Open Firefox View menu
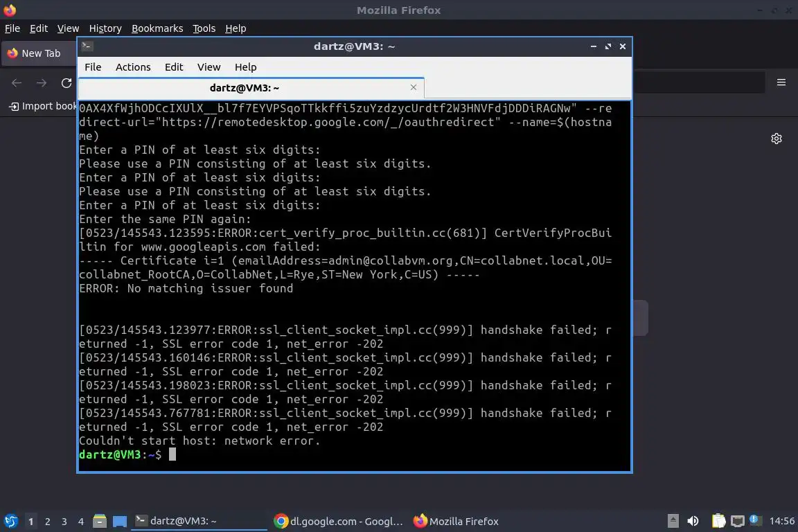This screenshot has height=532, width=798. point(68,28)
